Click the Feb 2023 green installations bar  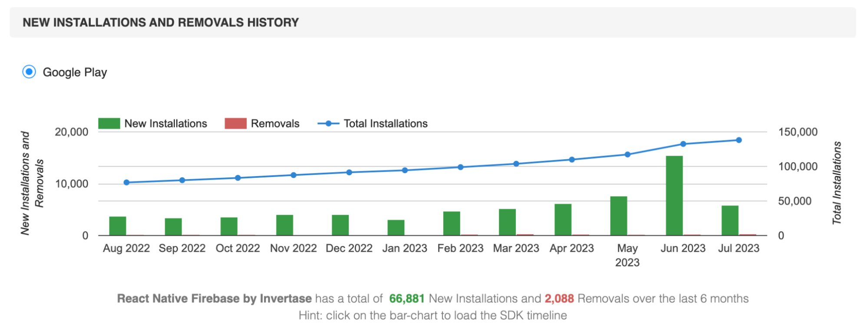(x=452, y=223)
